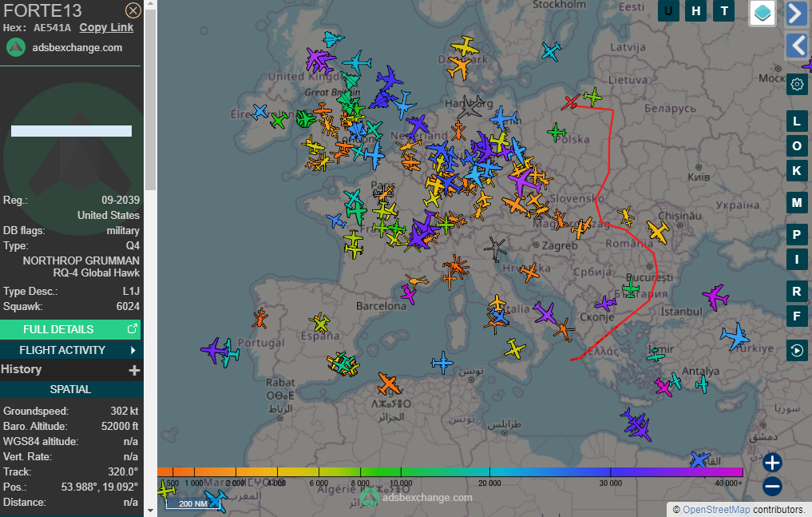Screen dimensions: 812x517
Task: Click the F map option button
Action: click(797, 316)
